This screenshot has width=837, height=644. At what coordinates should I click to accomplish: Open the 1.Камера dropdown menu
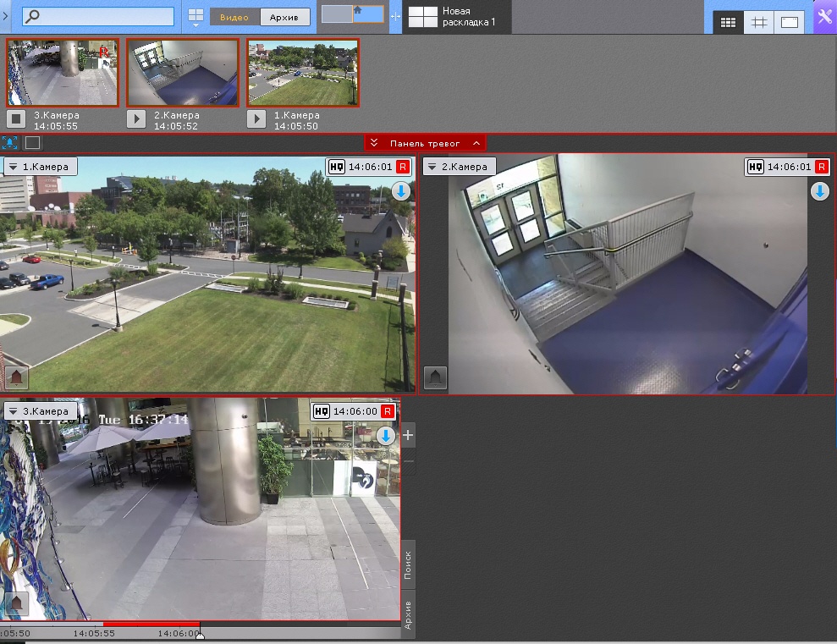pyautogui.click(x=14, y=167)
